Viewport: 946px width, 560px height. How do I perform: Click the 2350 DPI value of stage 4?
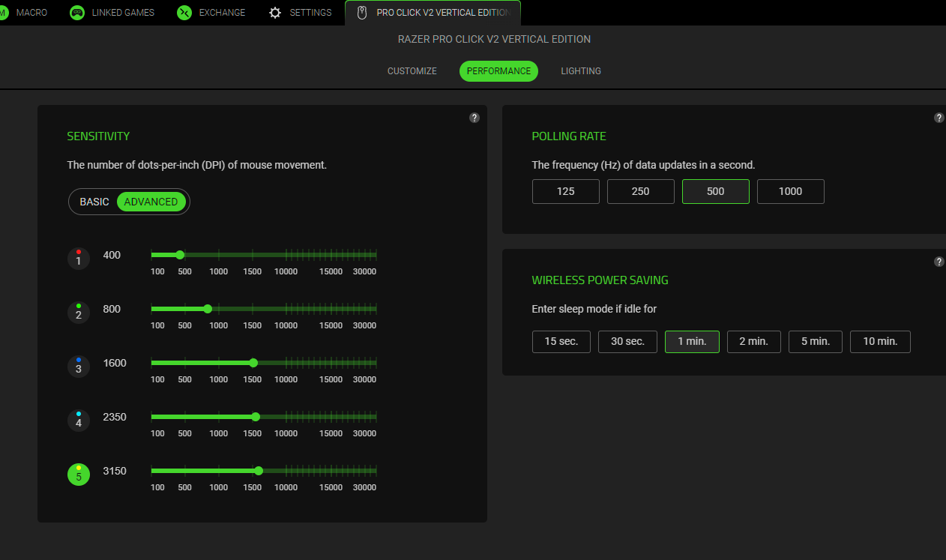(x=115, y=417)
